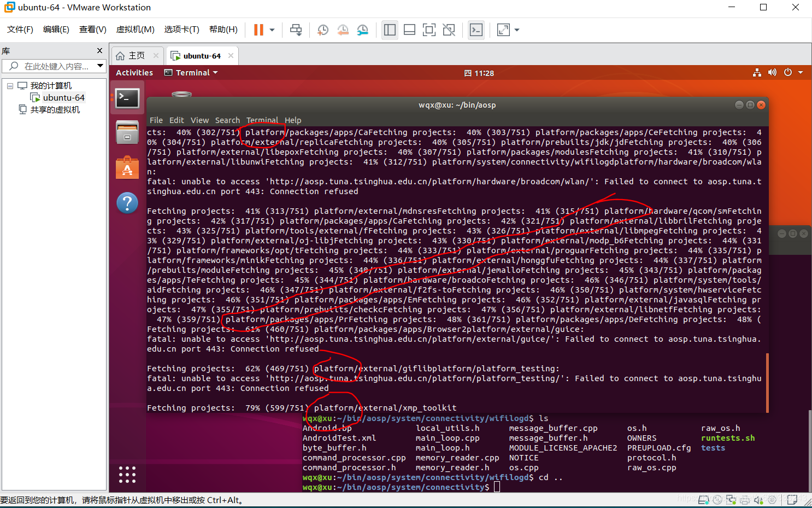The width and height of the screenshot is (812, 508).
Task: Open the terminal View menu
Action: pos(199,120)
